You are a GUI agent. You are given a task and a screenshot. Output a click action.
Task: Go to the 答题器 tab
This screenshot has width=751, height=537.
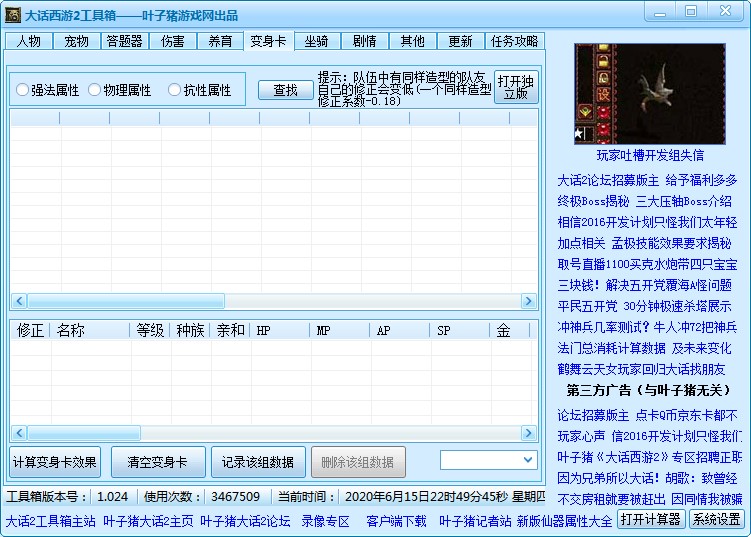124,41
